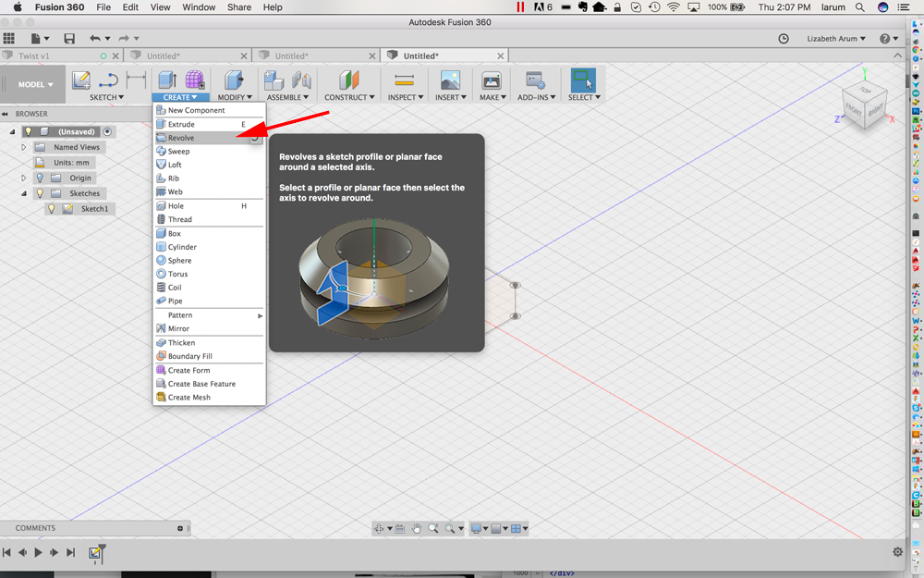Click the Pan hand icon
The height and width of the screenshot is (578, 924).
click(x=417, y=528)
